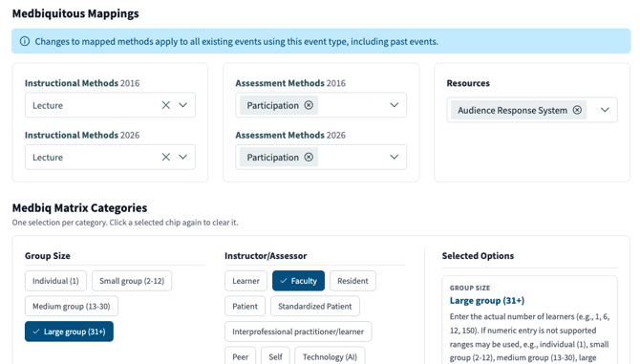Click the 'Instructional Methods 2026' label
Screen dimensions: 640x364
point(82,135)
